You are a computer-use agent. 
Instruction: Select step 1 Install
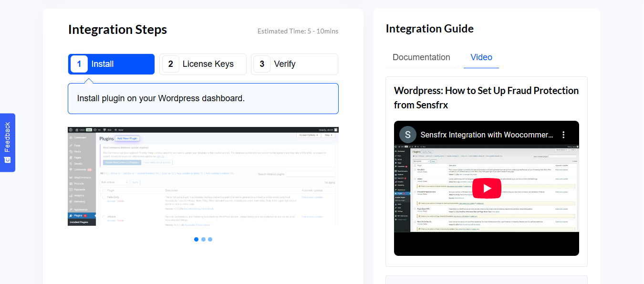[x=112, y=64]
